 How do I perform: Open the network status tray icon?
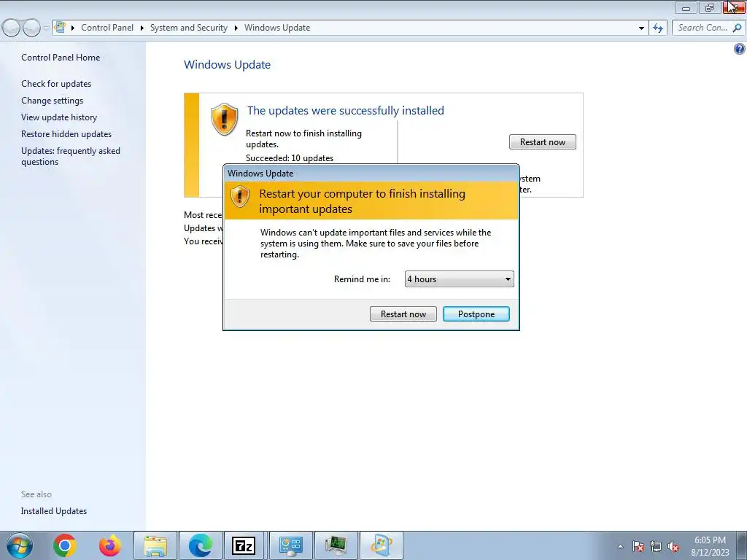coord(656,546)
